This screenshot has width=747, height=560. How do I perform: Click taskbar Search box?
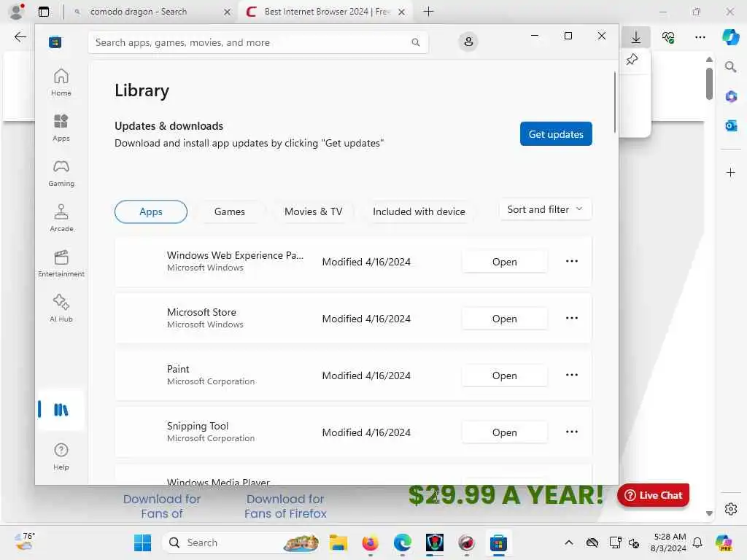[241, 542]
